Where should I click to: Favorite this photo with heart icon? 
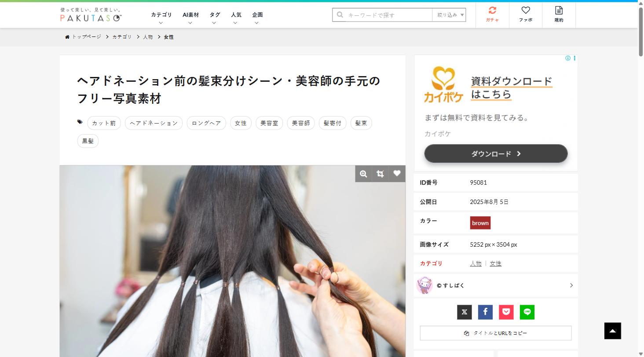click(x=397, y=174)
